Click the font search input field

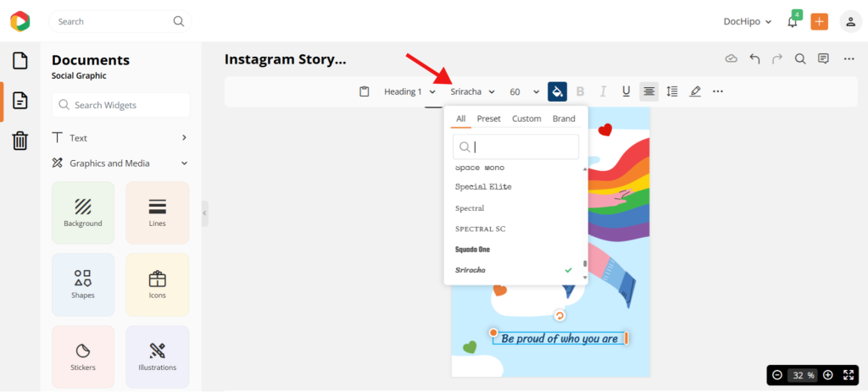[x=516, y=147]
